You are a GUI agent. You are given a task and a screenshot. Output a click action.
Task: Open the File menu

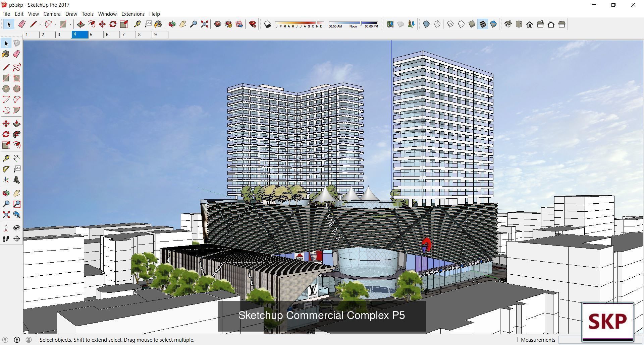(x=6, y=14)
